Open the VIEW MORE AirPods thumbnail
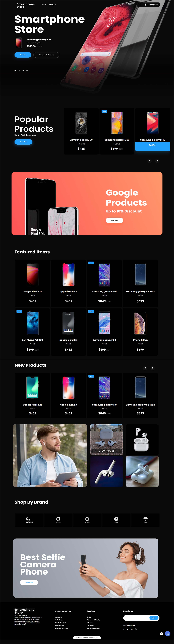174x644 pixels. [107, 439]
